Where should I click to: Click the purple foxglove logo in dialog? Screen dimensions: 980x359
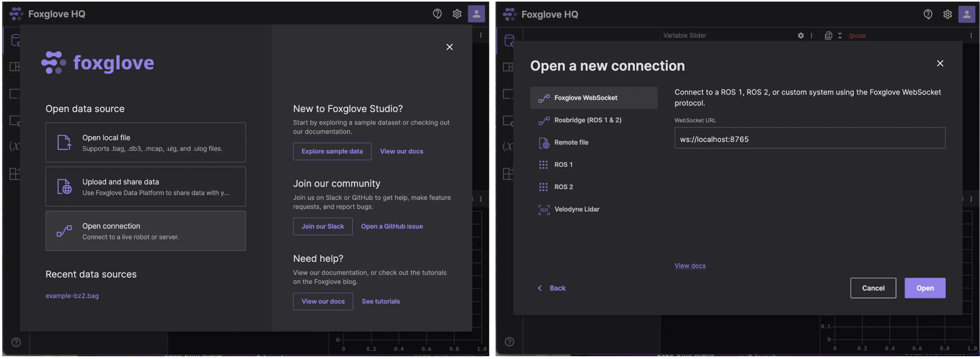pyautogui.click(x=98, y=63)
